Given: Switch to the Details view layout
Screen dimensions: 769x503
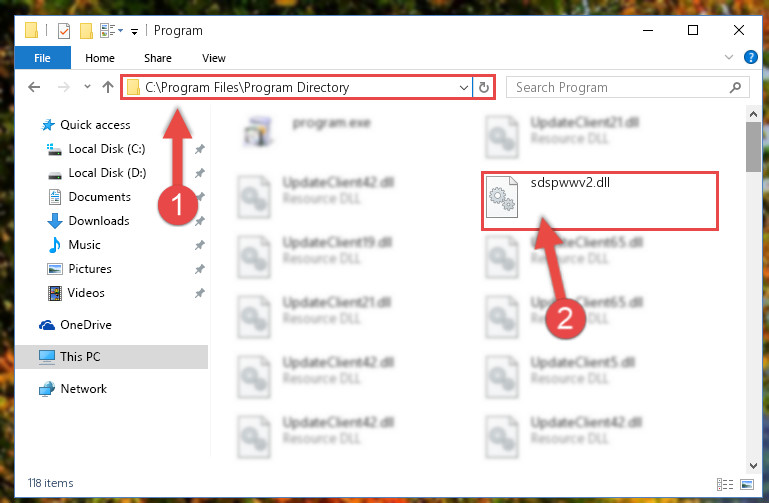Looking at the screenshot, I should tap(725, 484).
